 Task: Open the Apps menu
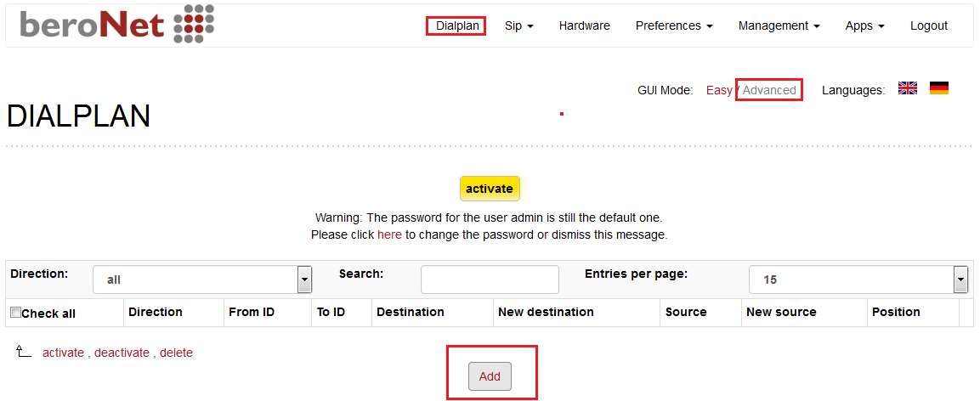click(865, 25)
